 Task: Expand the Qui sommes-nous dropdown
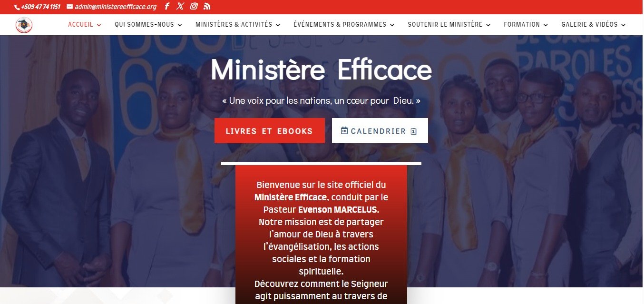point(180,25)
